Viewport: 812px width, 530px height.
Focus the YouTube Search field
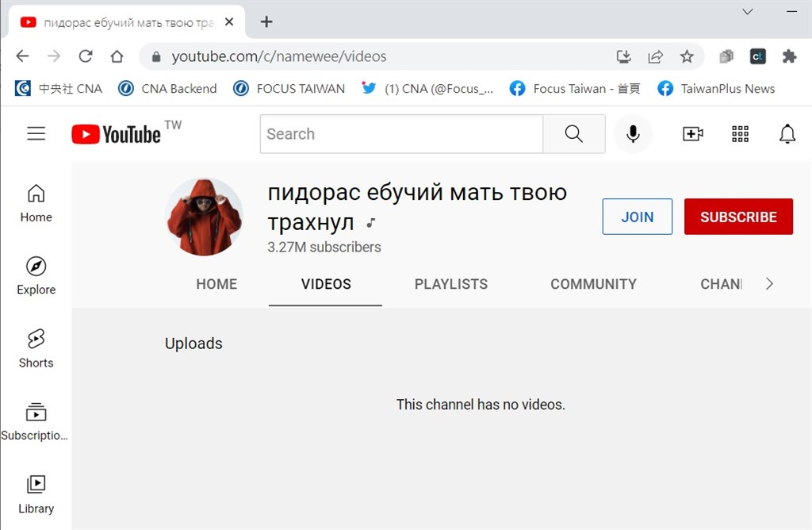(401, 133)
